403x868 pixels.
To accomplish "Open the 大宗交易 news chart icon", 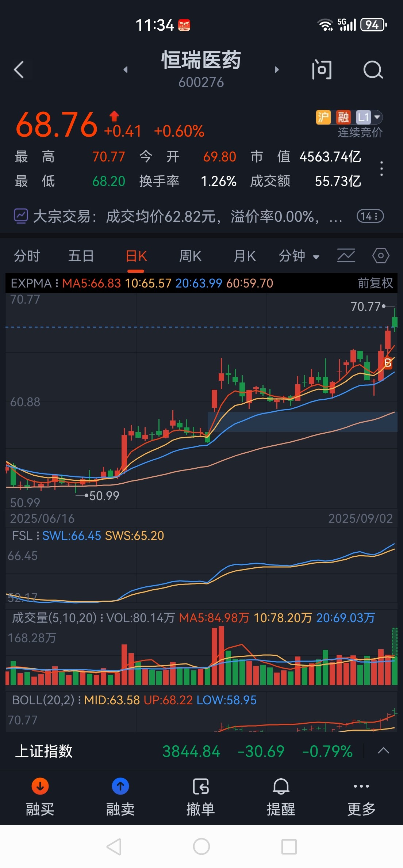I will (x=21, y=216).
